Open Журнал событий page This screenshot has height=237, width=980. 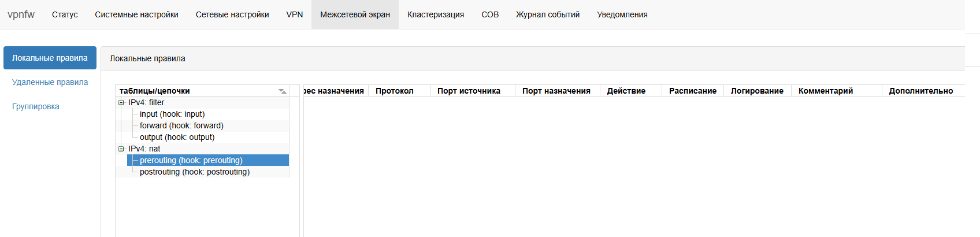548,14
